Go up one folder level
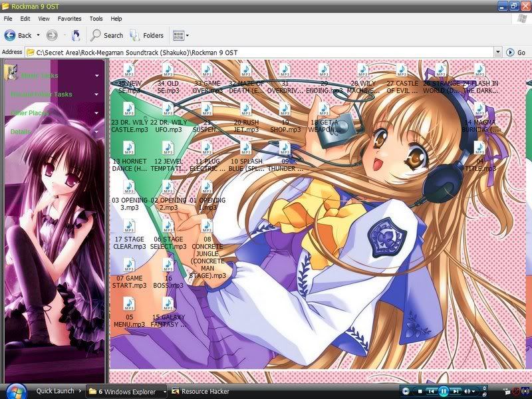Screen dimensions: 532x399 [x=76, y=35]
